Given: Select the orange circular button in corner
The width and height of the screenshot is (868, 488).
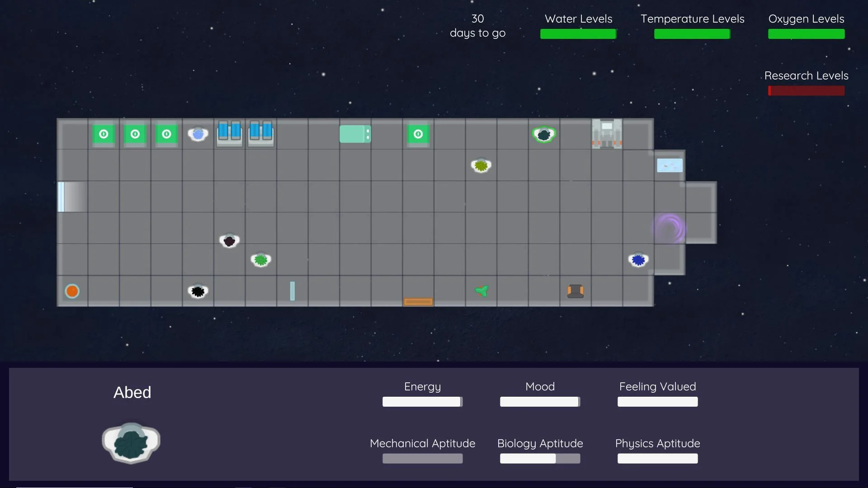Looking at the screenshot, I should click(72, 291).
